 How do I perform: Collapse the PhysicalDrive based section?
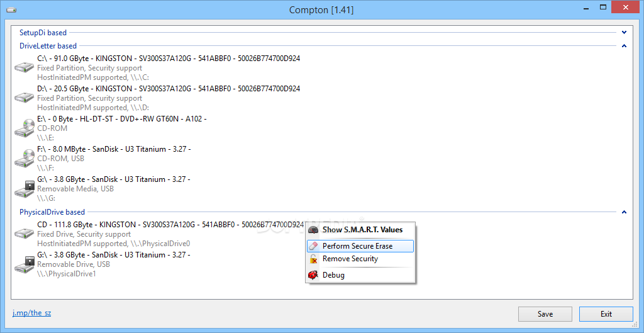tap(625, 212)
